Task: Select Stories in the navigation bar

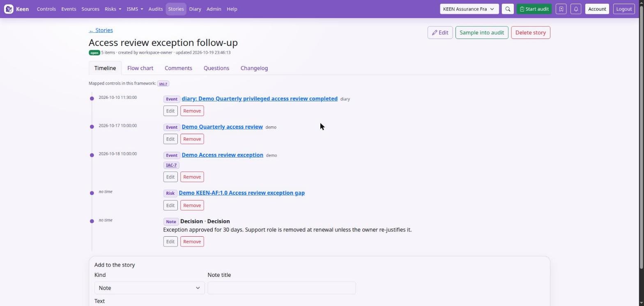Action: (176, 9)
